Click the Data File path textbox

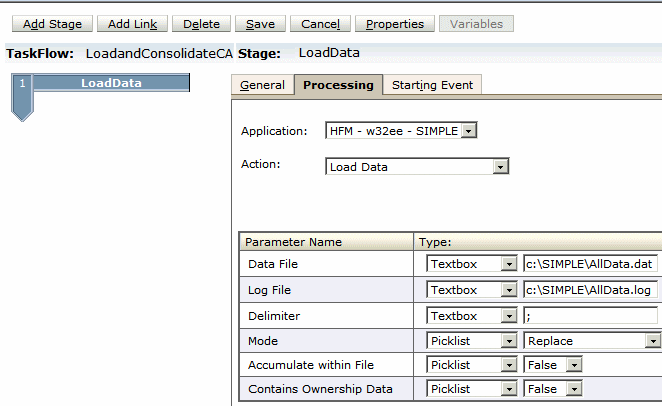[x=591, y=264]
